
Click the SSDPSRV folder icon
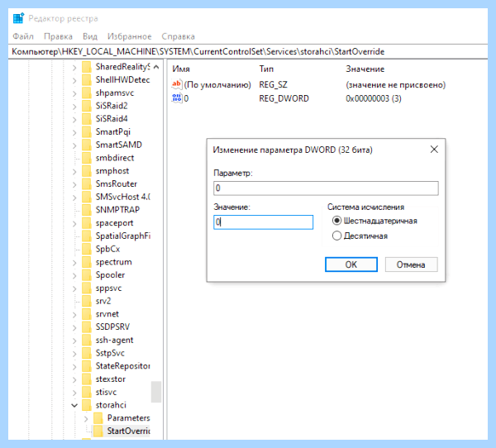coord(86,326)
